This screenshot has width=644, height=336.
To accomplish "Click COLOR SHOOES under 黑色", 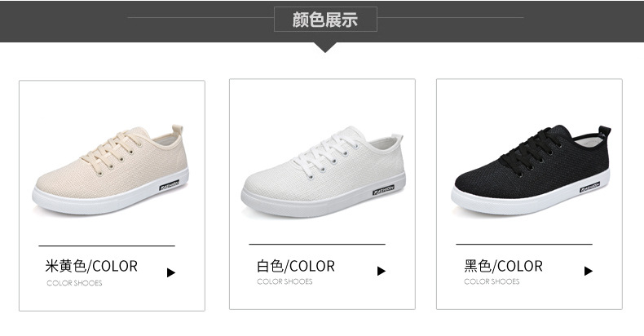I will coord(492,281).
